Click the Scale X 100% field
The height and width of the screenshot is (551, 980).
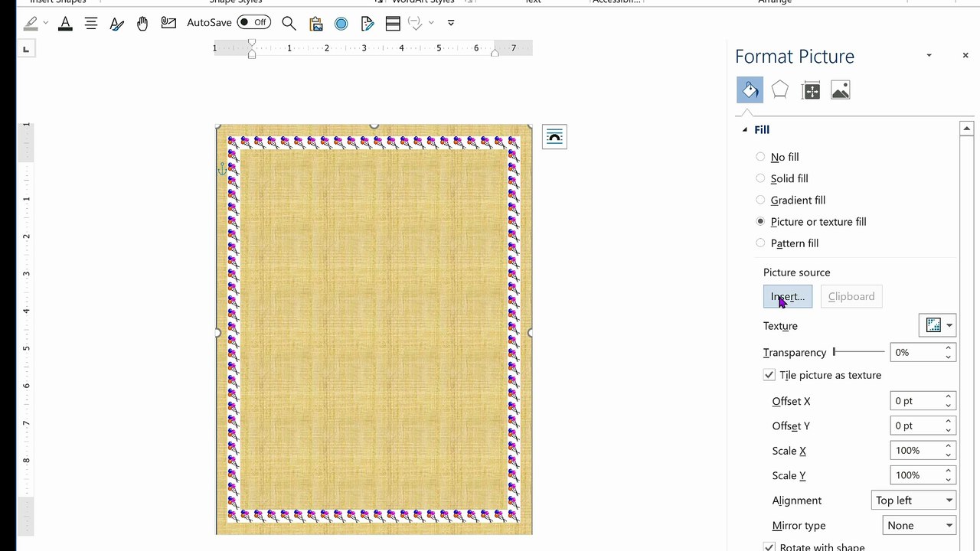click(x=916, y=451)
